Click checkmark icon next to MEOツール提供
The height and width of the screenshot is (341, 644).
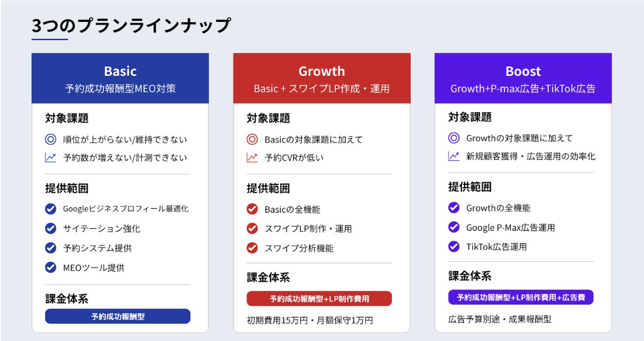click(51, 267)
